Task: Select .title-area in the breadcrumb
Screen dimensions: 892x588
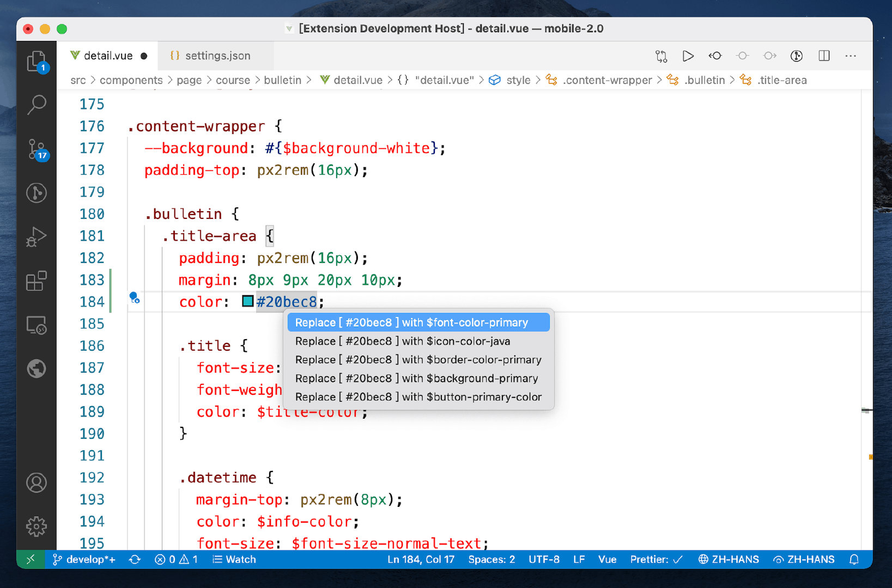Action: pos(773,80)
